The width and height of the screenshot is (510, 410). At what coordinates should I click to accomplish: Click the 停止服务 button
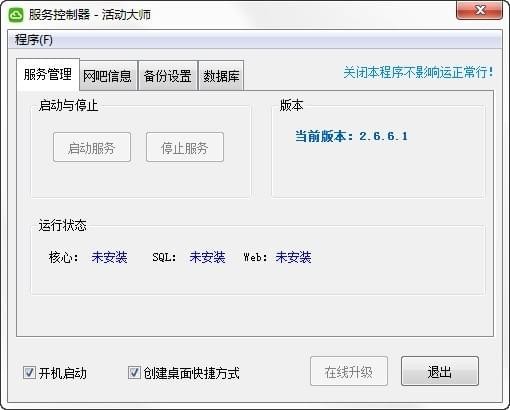click(x=185, y=148)
